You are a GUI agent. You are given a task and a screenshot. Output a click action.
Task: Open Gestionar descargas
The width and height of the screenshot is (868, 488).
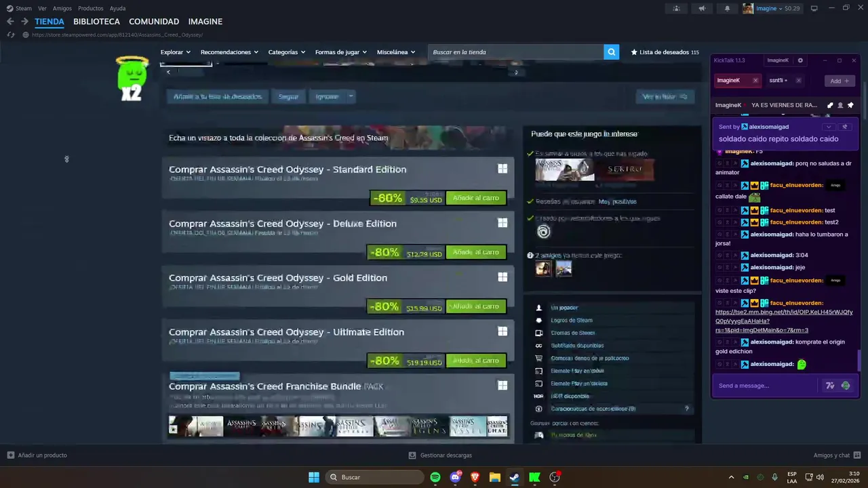(x=441, y=455)
